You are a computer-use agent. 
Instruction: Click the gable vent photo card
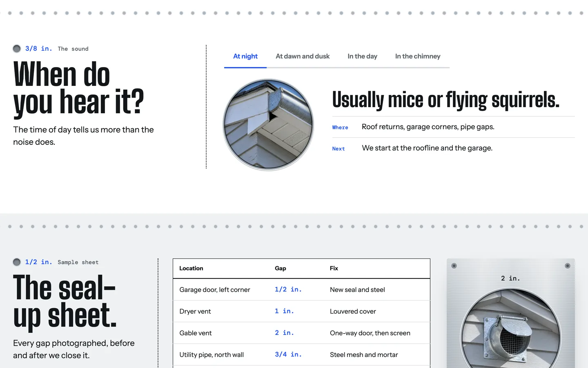[x=511, y=313]
